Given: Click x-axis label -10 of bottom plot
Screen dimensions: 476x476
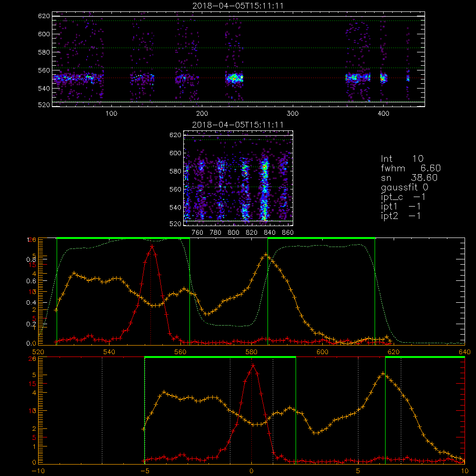Looking at the screenshot, I should pos(38,471).
